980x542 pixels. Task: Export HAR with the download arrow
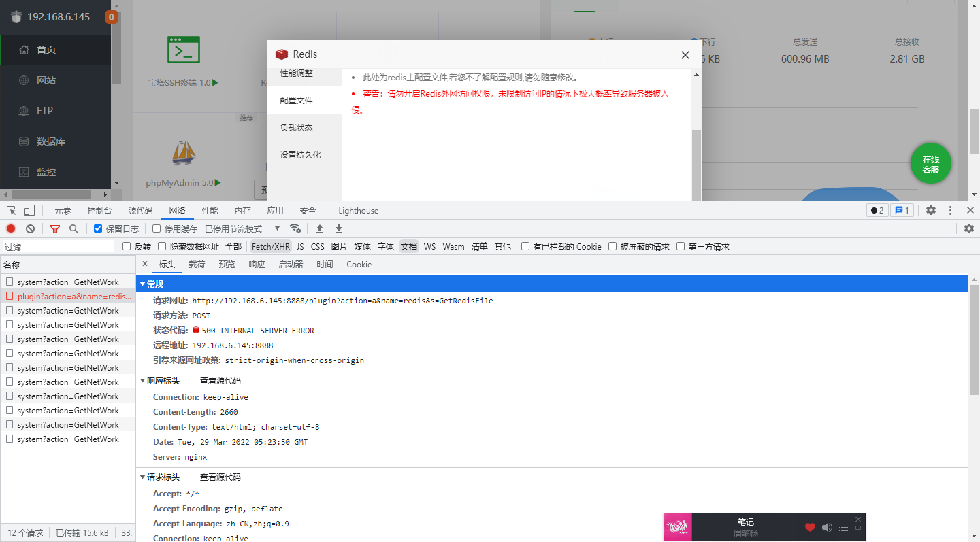(339, 228)
